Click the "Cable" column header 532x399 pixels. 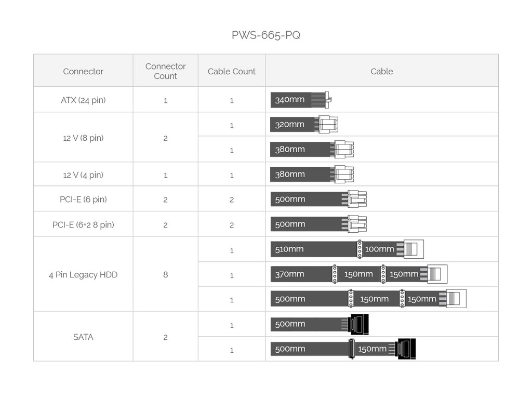tap(381, 72)
